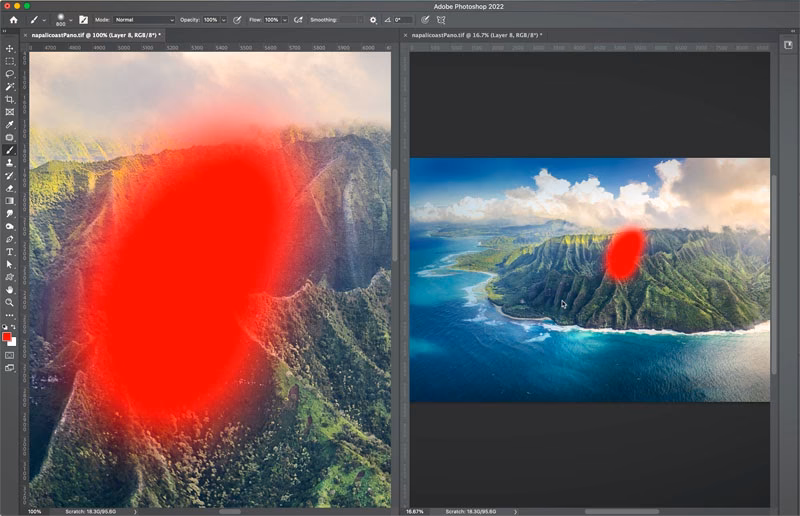Screen dimensions: 800x516
Task: Select the Type tool
Action: click(9, 252)
